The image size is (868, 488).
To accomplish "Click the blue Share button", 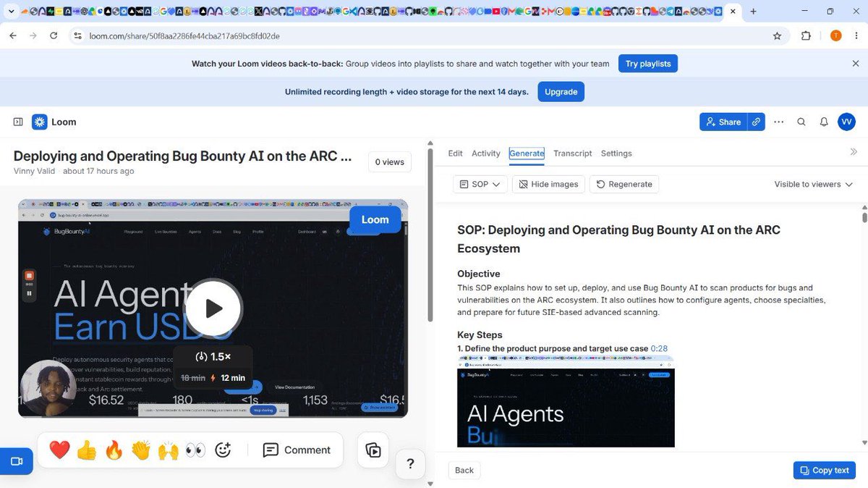I will [723, 122].
